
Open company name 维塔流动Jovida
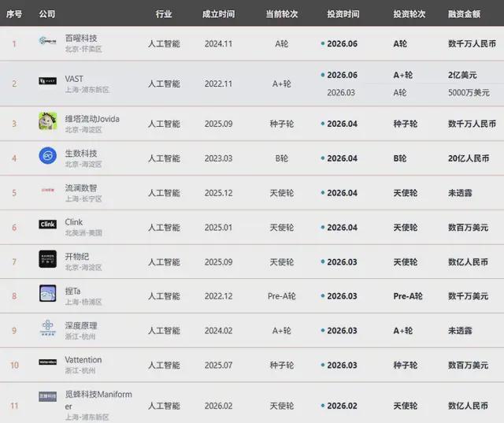[x=92, y=119]
